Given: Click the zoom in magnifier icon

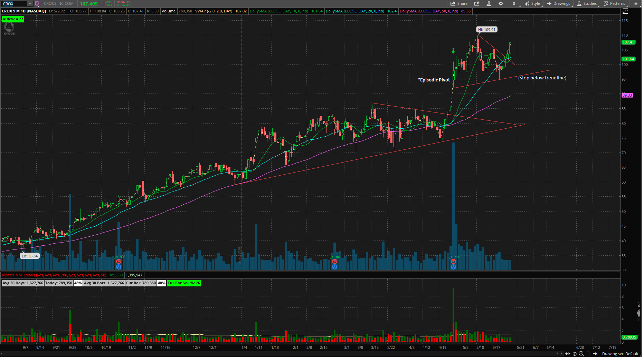Looking at the screenshot, I should pos(581,354).
